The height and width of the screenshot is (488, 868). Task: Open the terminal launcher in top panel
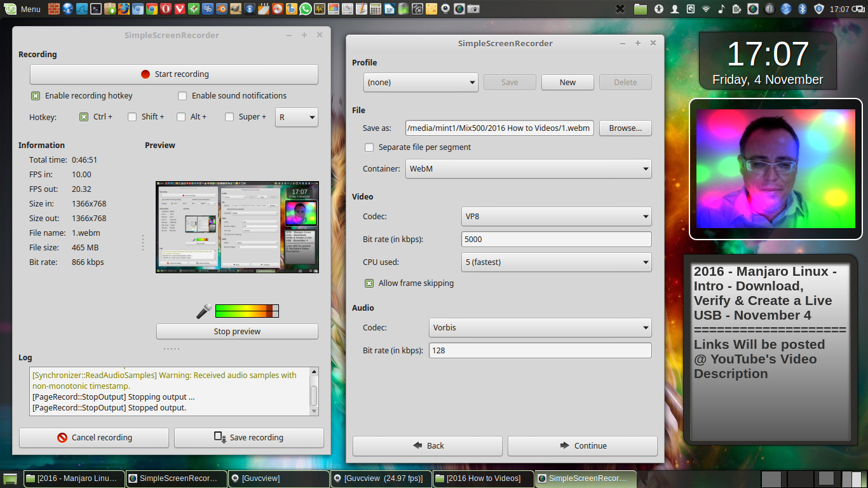[x=95, y=9]
